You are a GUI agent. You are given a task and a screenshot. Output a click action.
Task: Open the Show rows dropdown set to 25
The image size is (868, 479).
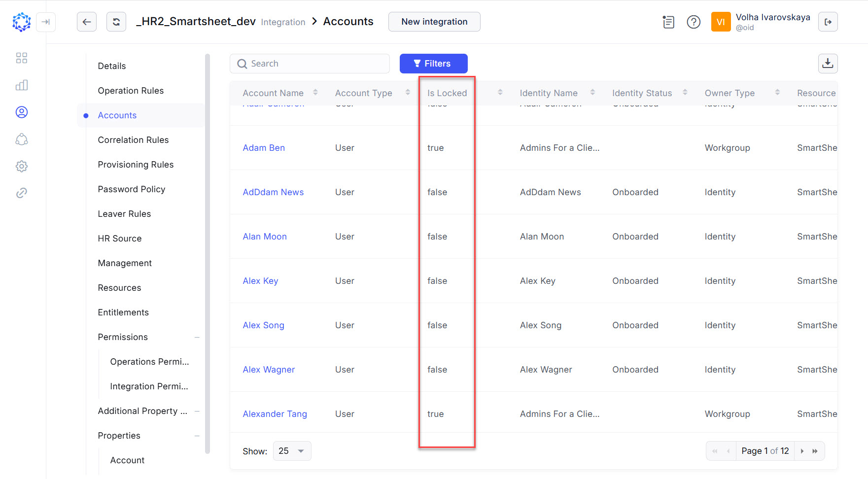click(292, 450)
